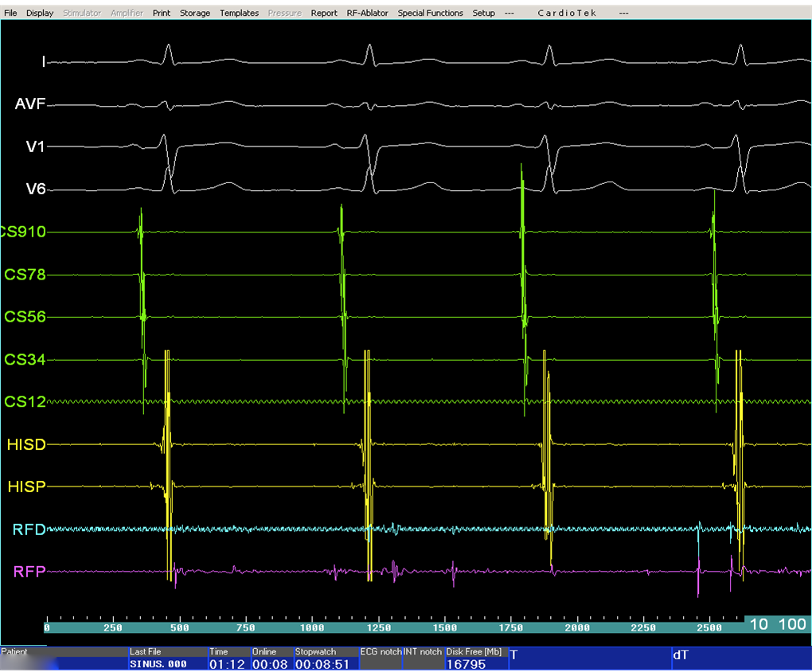This screenshot has height=672, width=812.
Task: Click the 2500 ms mark on time ruler
Action: click(x=709, y=628)
